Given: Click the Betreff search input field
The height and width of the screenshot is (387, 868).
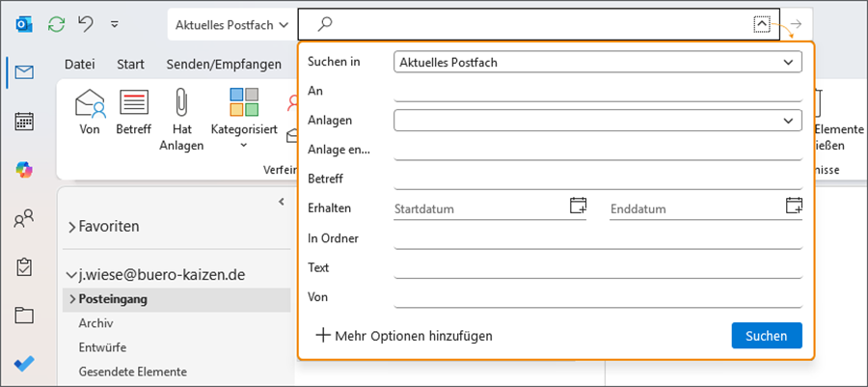Looking at the screenshot, I should [598, 179].
